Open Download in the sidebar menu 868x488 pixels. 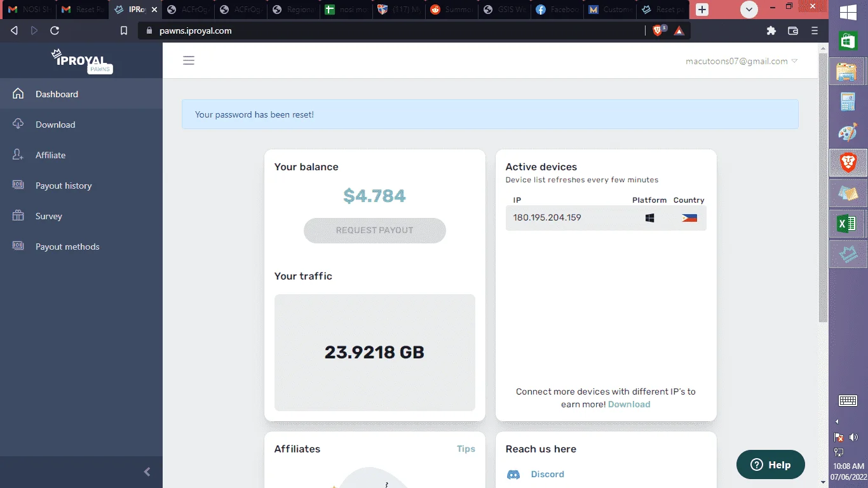(81, 125)
